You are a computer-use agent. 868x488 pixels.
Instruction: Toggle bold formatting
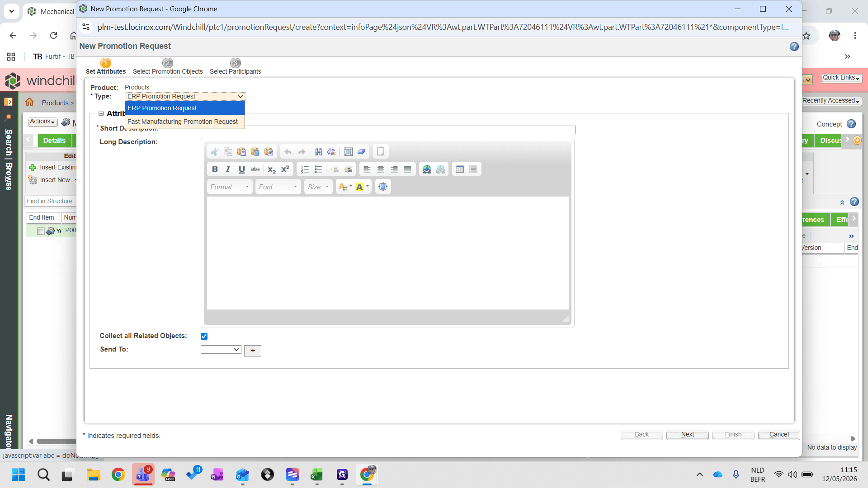(x=215, y=169)
